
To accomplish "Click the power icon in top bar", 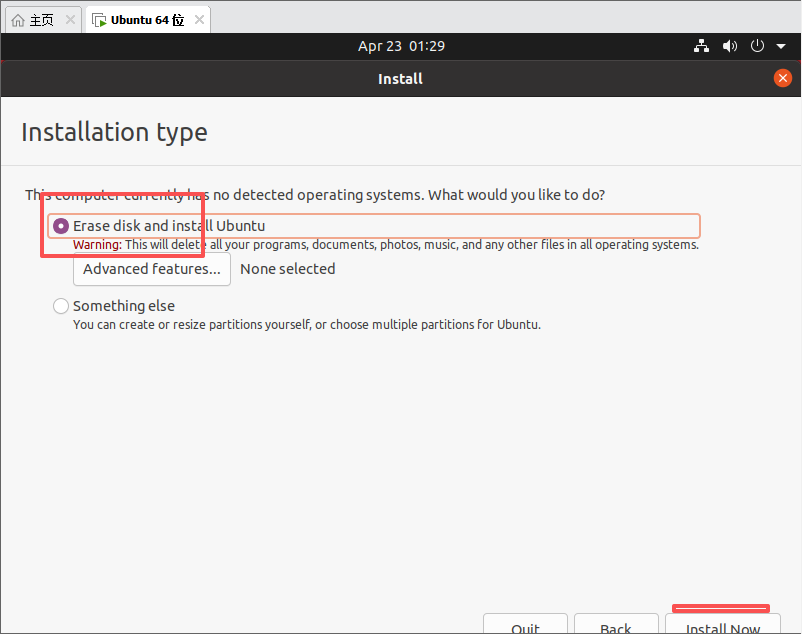I will tap(757, 46).
